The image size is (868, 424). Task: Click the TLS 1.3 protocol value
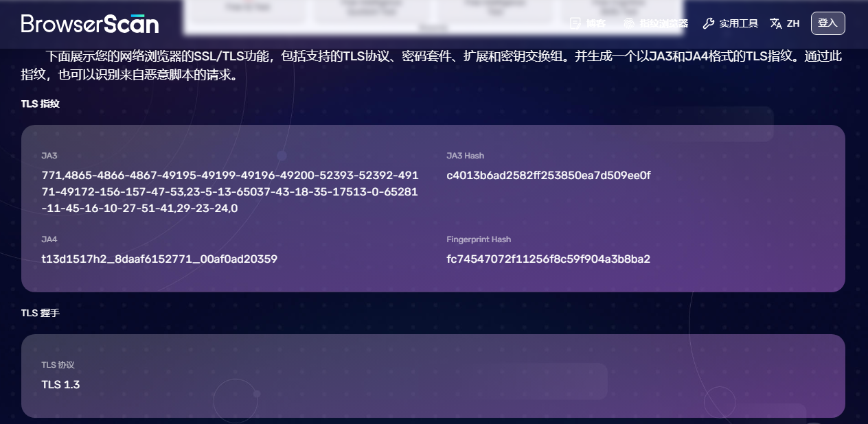tap(60, 384)
